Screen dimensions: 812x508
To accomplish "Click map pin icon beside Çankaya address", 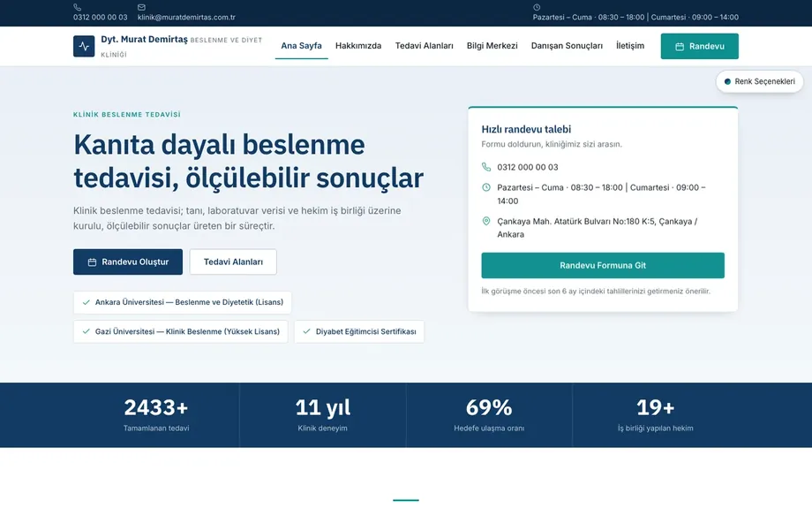I will [x=485, y=222].
